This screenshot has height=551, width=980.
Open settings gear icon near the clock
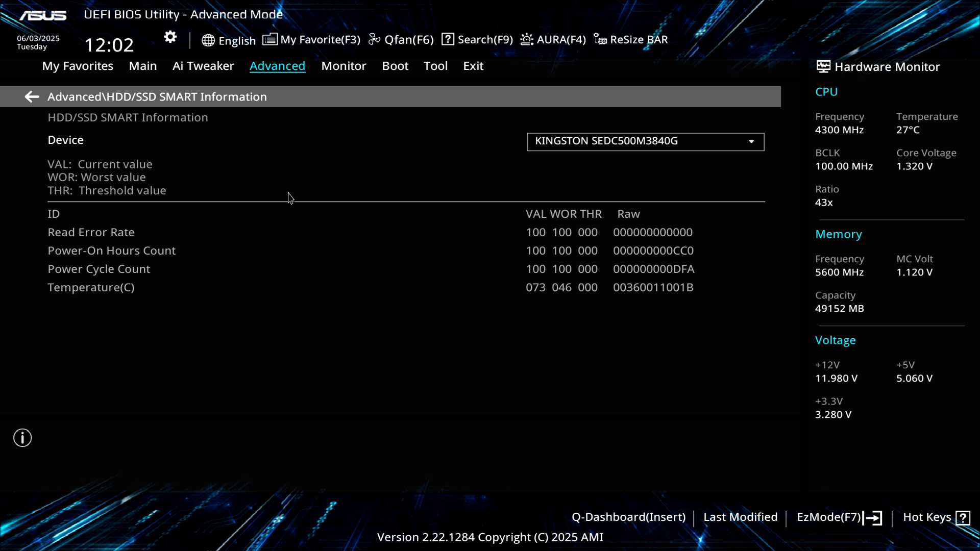[x=170, y=37]
